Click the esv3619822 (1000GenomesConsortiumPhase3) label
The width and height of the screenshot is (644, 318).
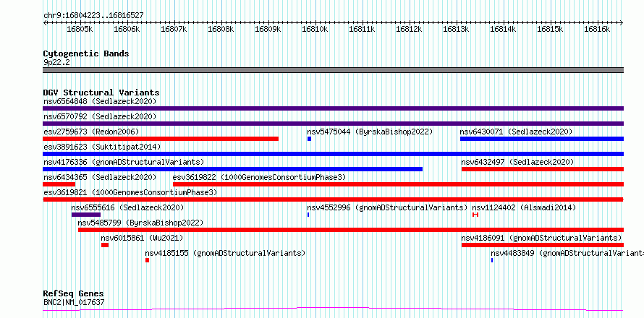(259, 177)
